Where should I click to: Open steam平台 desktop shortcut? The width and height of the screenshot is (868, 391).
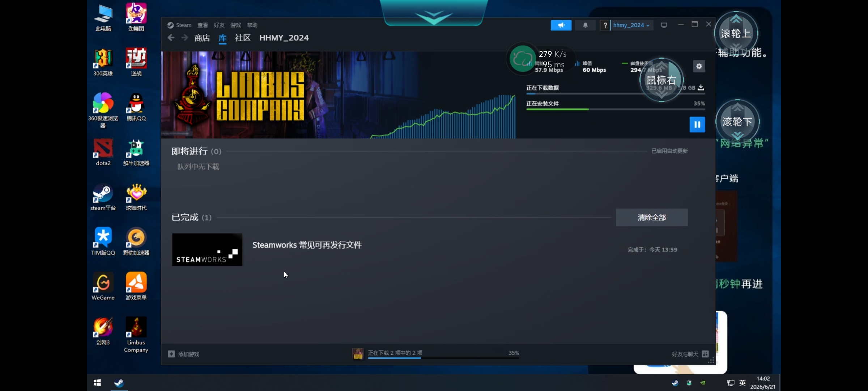point(103,197)
